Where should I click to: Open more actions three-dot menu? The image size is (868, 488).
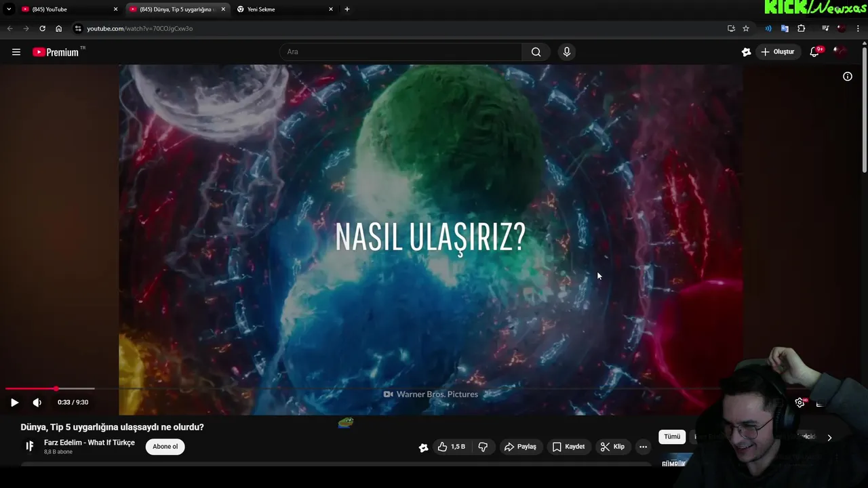(643, 447)
